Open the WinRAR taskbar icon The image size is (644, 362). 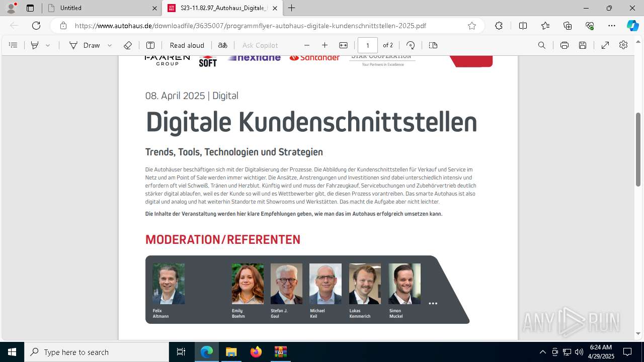(280, 352)
